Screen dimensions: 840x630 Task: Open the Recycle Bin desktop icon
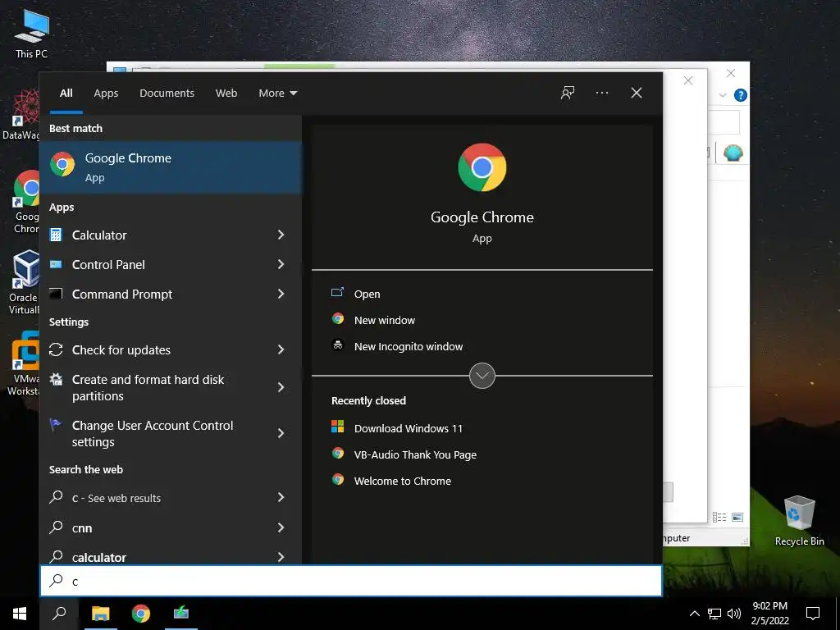(x=799, y=521)
